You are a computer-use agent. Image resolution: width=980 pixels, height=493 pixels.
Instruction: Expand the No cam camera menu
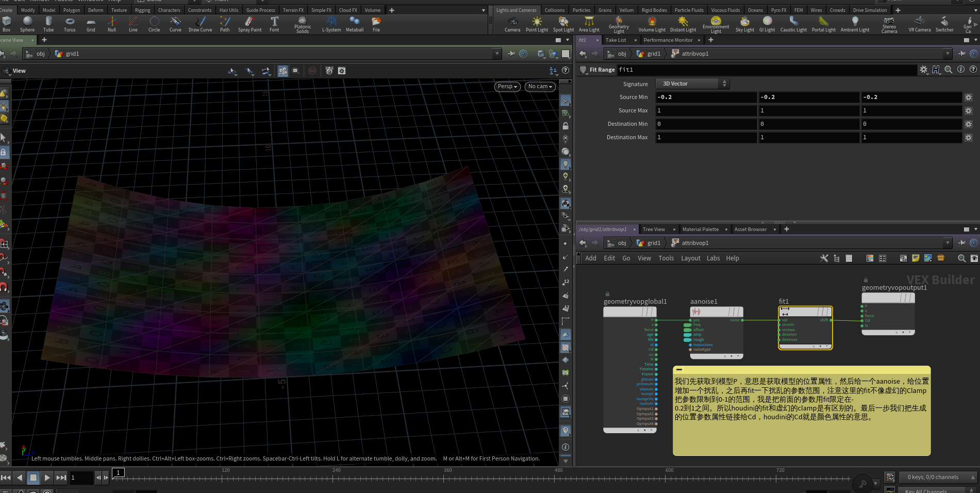point(540,87)
